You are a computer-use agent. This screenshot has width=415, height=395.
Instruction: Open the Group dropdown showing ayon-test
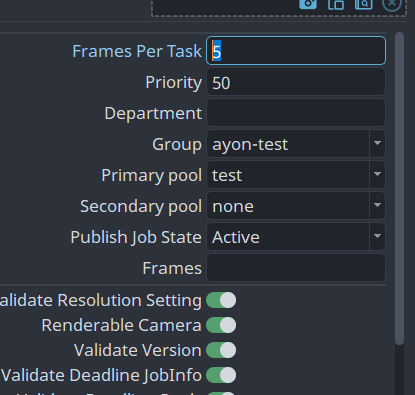tap(296, 144)
